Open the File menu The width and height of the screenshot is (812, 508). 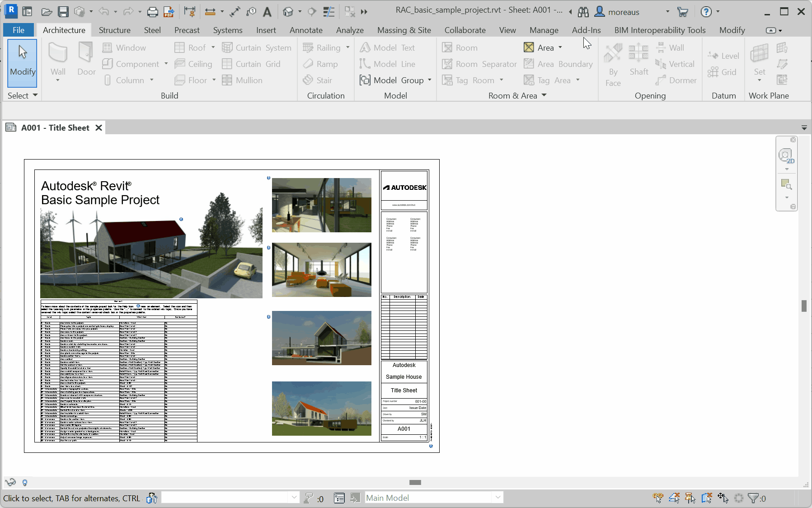click(x=19, y=30)
